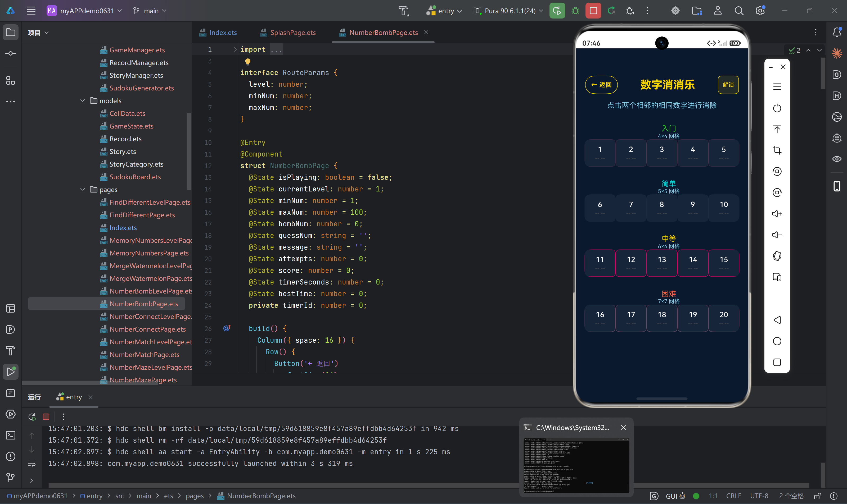Open the Notifications bell icon

[x=836, y=32]
